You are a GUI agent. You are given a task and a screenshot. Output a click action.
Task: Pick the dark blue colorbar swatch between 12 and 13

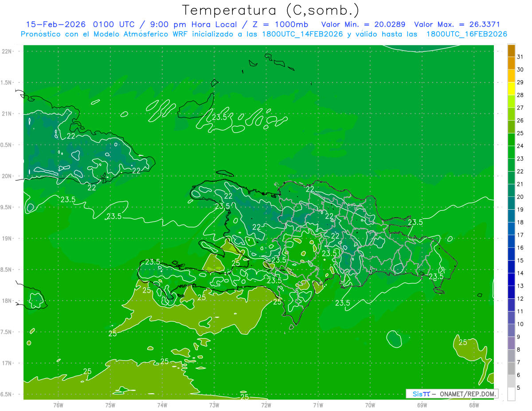[x=511, y=292]
